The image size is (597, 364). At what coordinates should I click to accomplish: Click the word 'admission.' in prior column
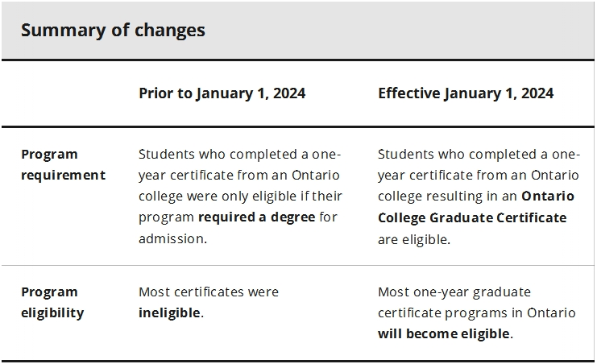(173, 238)
